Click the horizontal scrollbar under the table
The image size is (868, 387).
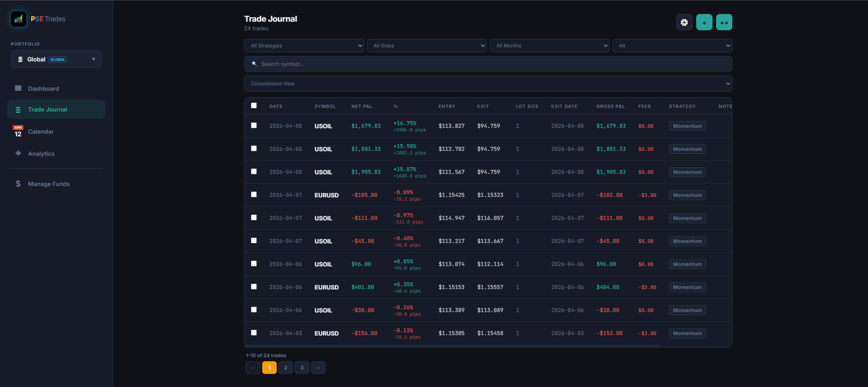click(452, 346)
